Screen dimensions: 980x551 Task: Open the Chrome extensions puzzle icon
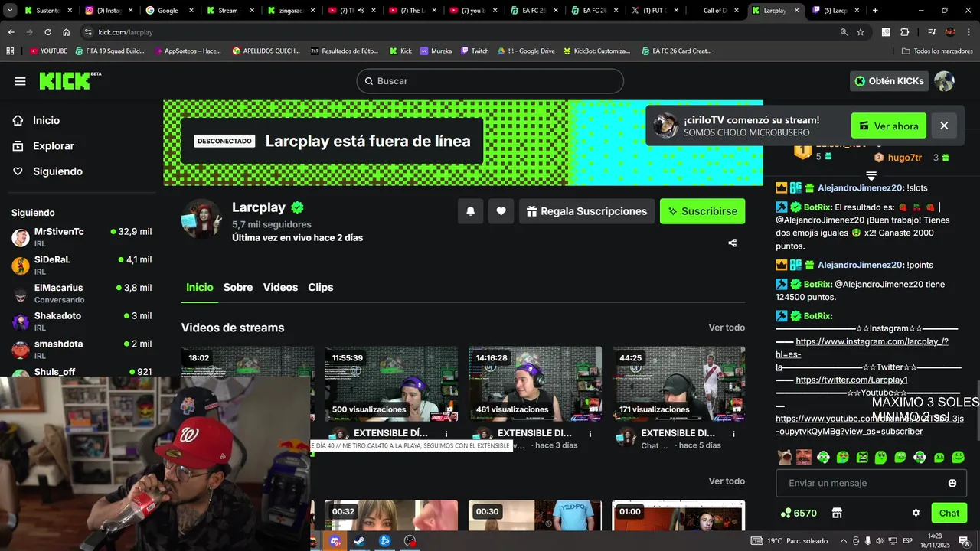pos(904,32)
